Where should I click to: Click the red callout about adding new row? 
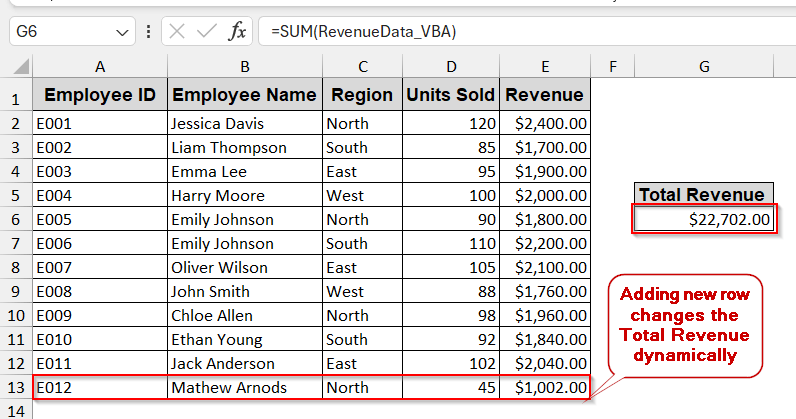pos(685,325)
